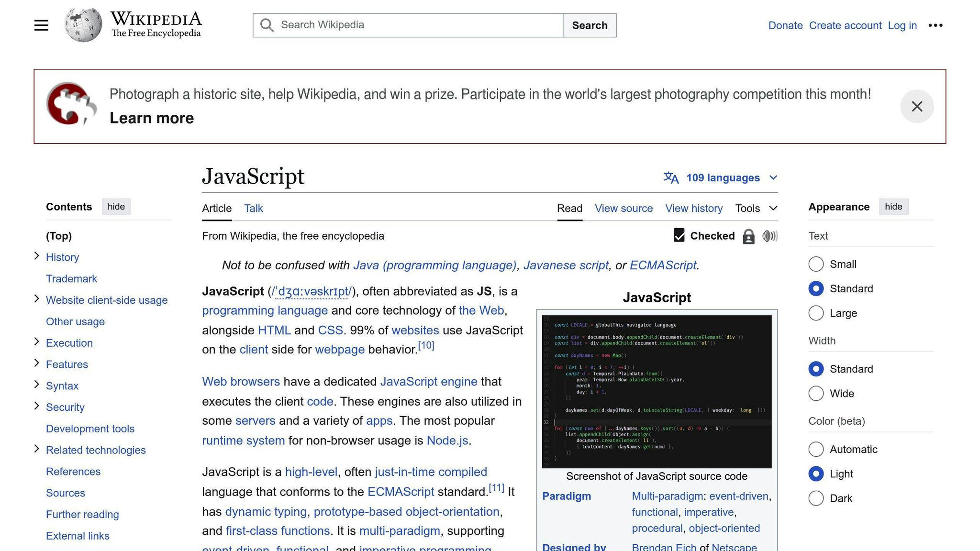980x551 pixels.
Task: Hide the Contents sidebar
Action: point(116,207)
